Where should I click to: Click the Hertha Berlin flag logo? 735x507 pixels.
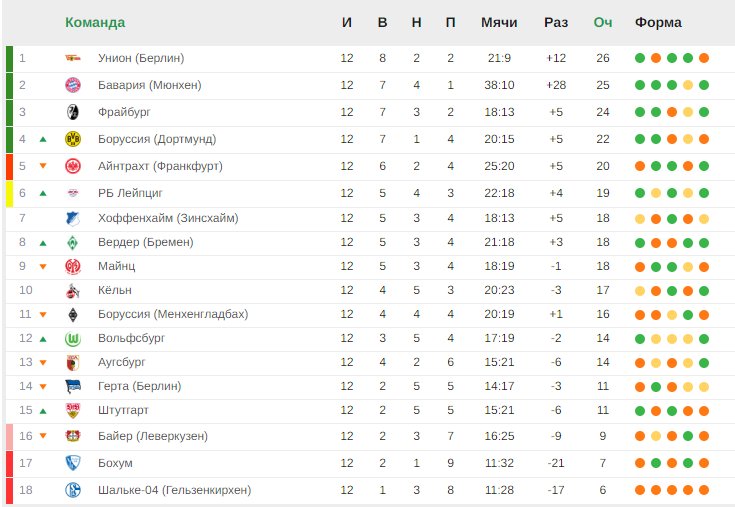pyautogui.click(x=73, y=387)
